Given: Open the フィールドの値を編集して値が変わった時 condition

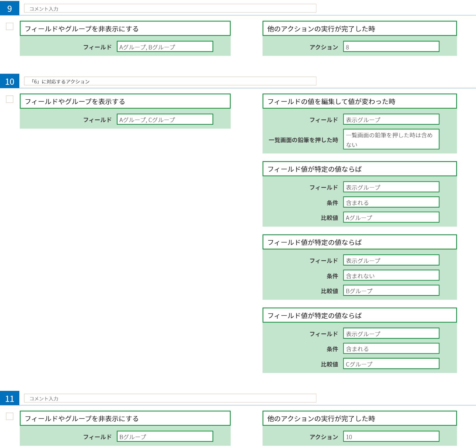Looking at the screenshot, I should tap(359, 101).
